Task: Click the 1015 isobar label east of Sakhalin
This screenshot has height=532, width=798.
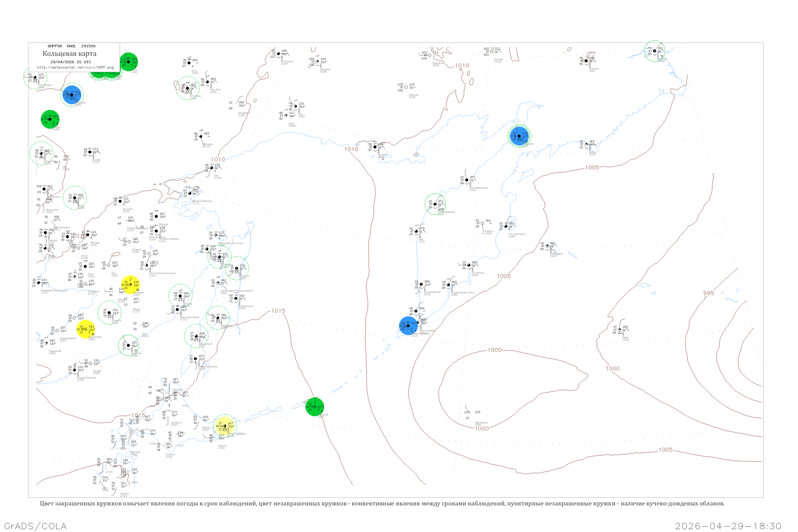Action: [x=278, y=311]
